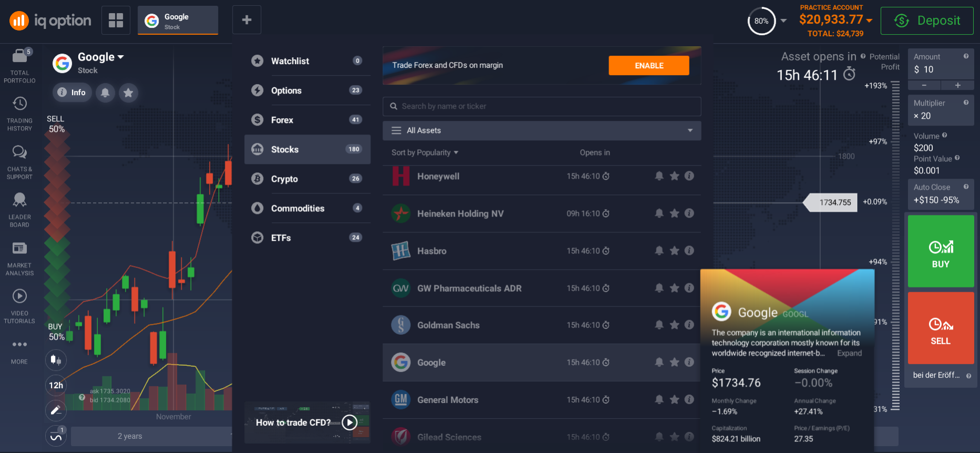The height and width of the screenshot is (453, 980).
Task: Open the drawing tools pencil
Action: (x=56, y=410)
